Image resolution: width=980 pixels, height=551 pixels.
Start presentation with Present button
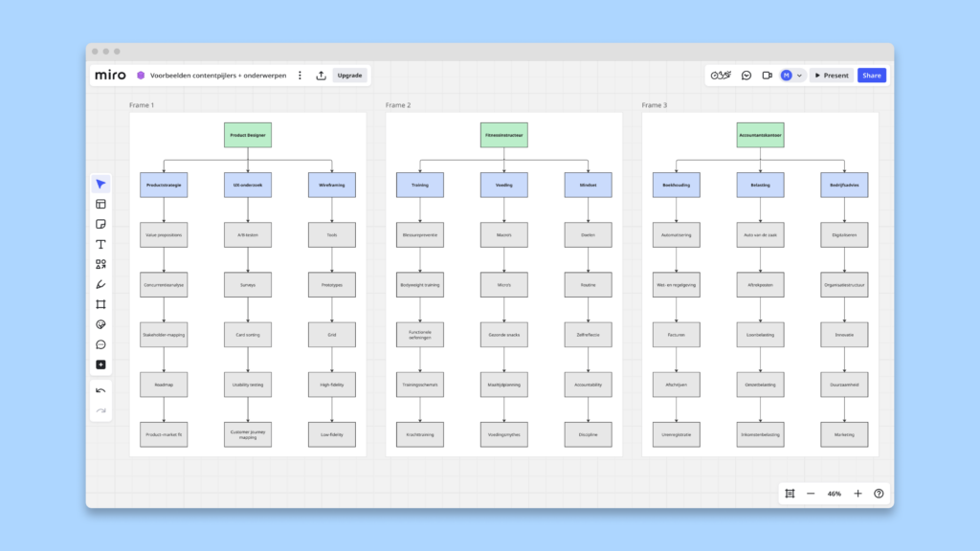coord(832,76)
